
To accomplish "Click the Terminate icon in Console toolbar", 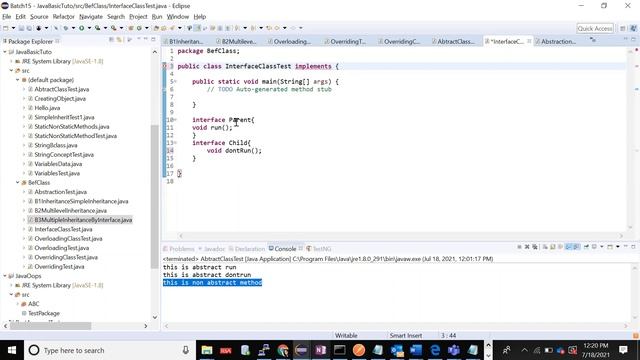I will [x=519, y=247].
